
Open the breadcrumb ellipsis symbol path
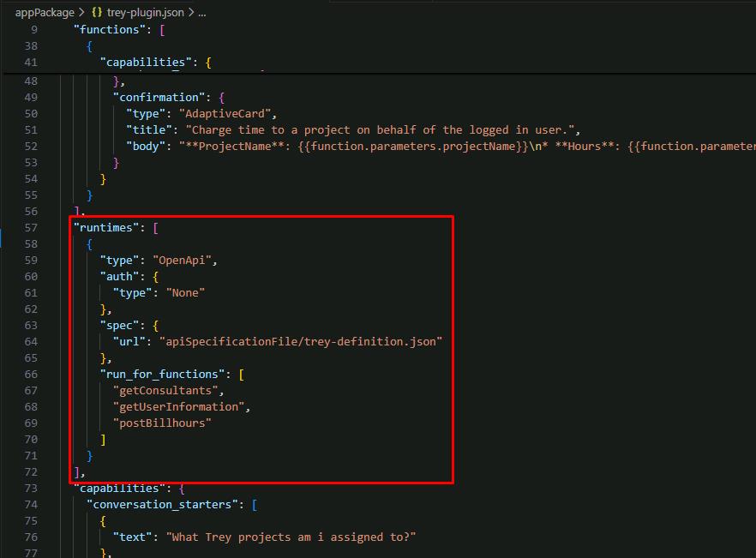tap(202, 13)
